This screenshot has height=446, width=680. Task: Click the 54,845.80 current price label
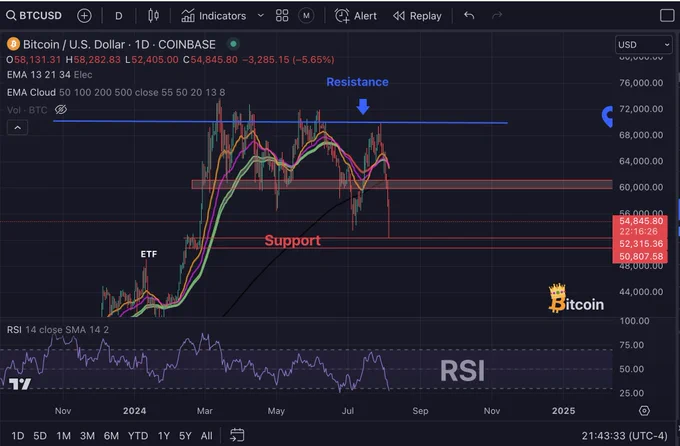point(641,221)
